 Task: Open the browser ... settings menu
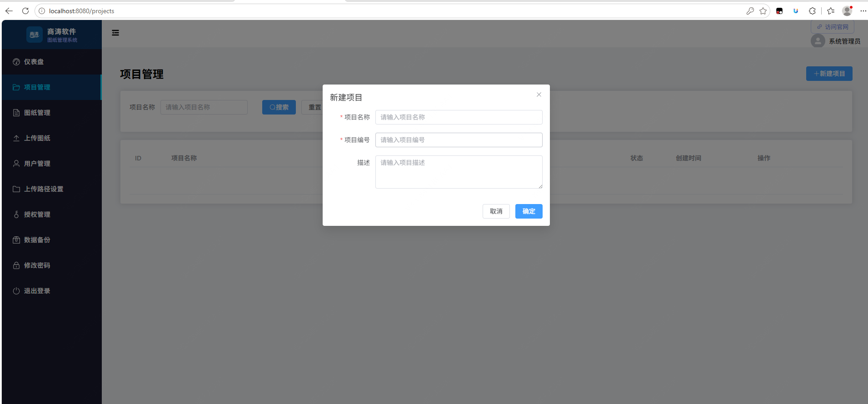(863, 11)
